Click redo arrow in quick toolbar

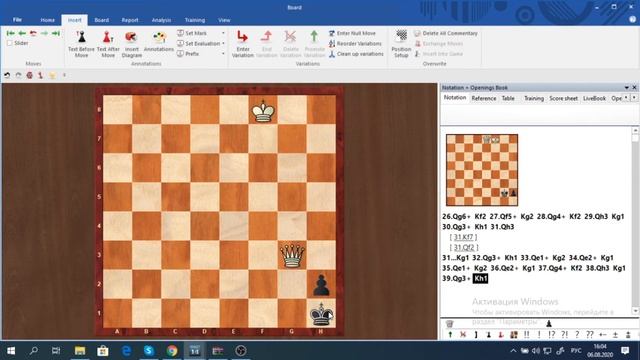18,75
